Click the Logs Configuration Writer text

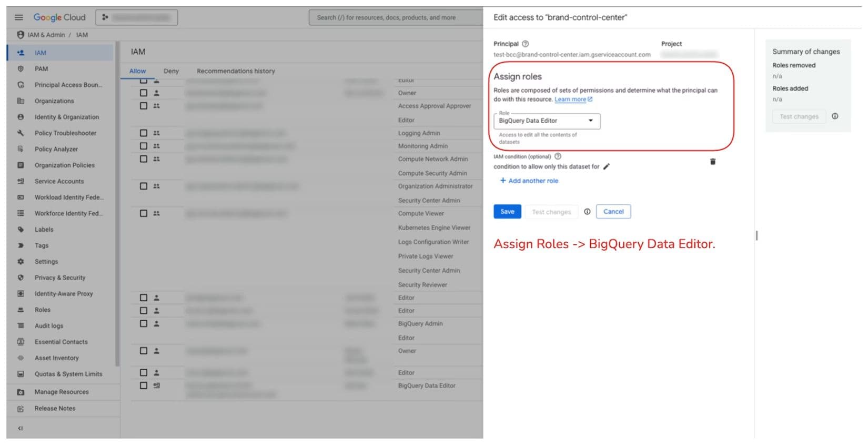point(433,242)
